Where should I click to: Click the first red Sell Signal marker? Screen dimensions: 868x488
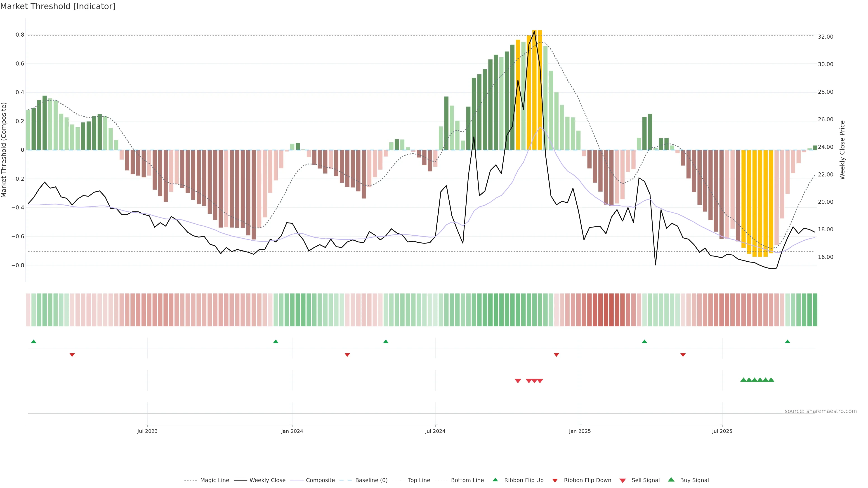(518, 381)
